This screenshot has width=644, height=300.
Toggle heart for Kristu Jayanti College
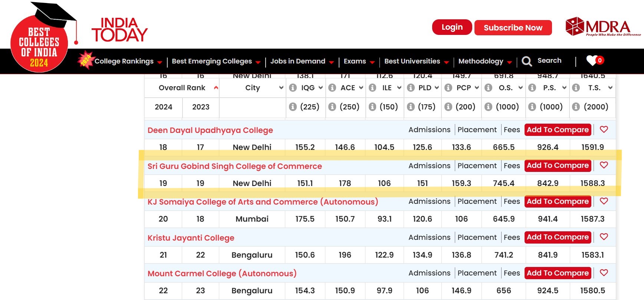[x=604, y=237]
